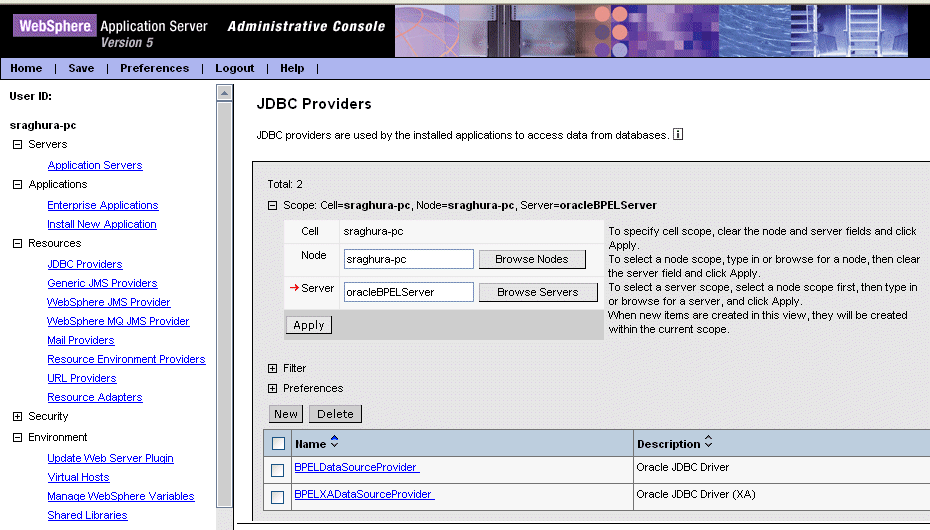This screenshot has height=530, width=930.
Task: Open Help from the top menu bar
Action: point(292,68)
